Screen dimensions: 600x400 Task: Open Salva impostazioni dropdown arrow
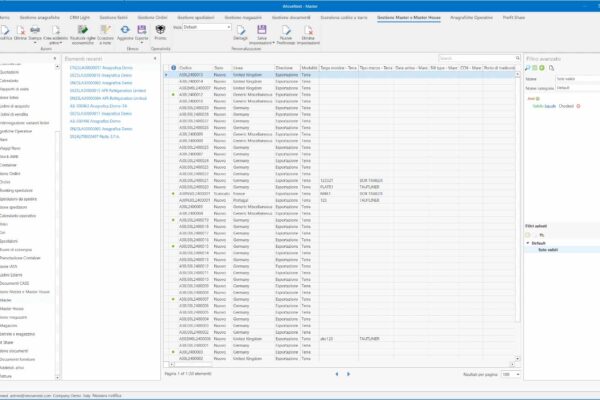click(273, 43)
